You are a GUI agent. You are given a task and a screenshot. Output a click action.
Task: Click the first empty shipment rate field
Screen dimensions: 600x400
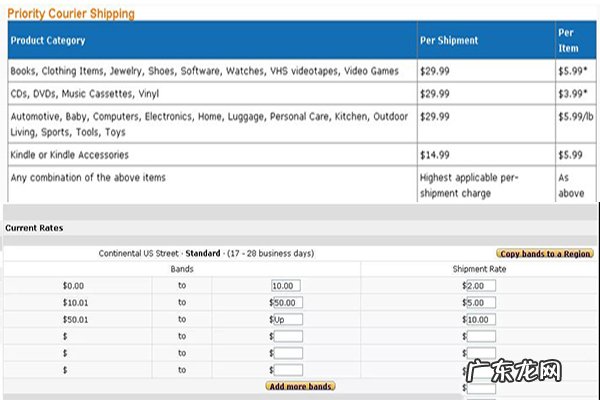(482, 337)
